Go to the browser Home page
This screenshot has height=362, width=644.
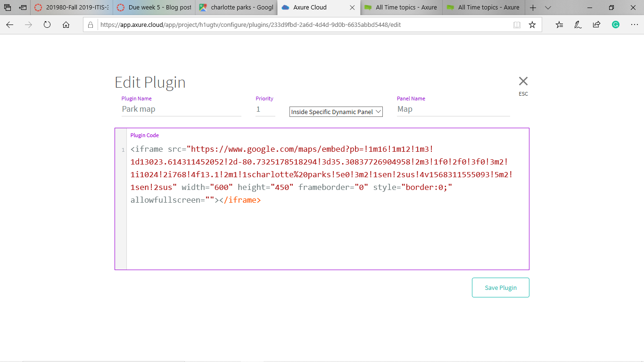click(66, 25)
